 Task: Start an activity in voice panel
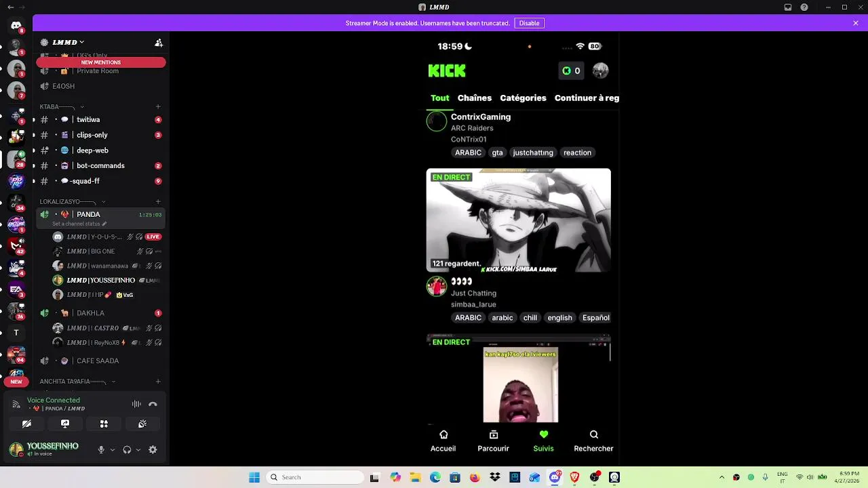(104, 424)
